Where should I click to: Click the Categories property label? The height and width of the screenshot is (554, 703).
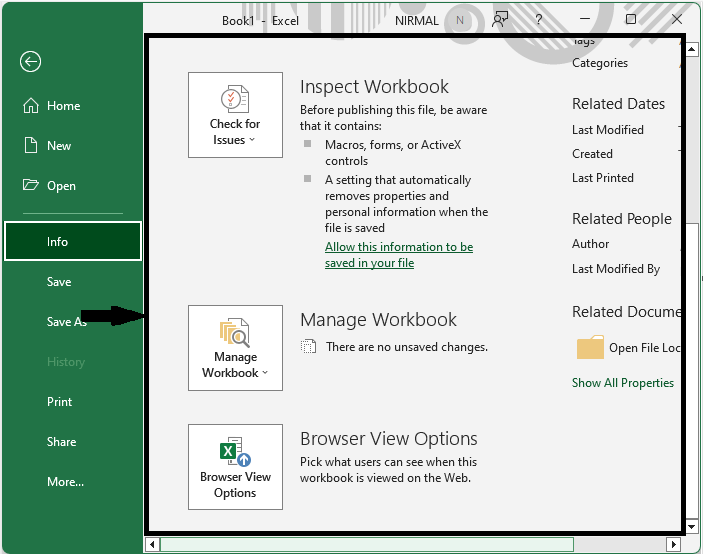click(x=600, y=63)
